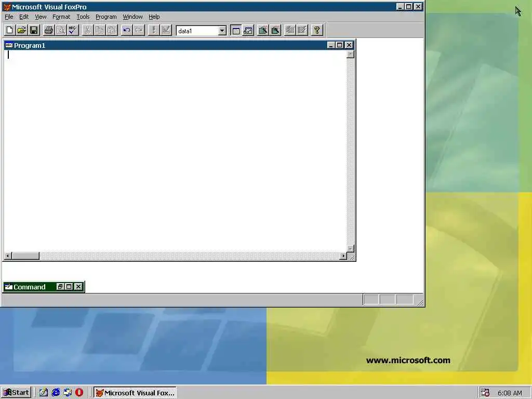
Task: Click the Open file folder icon
Action: pyautogui.click(x=22, y=30)
